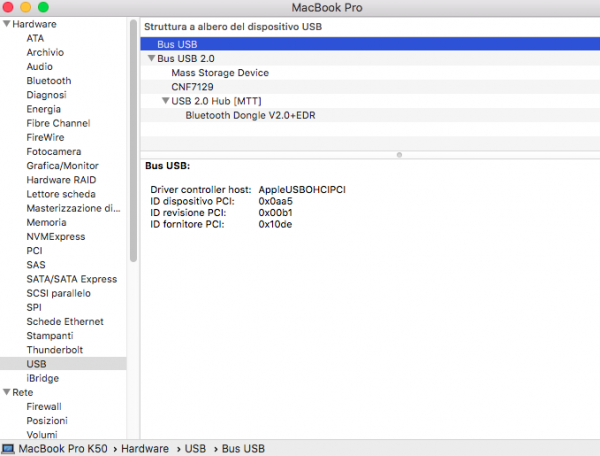Collapse the Bus USB 2.0 tree node

click(x=152, y=58)
